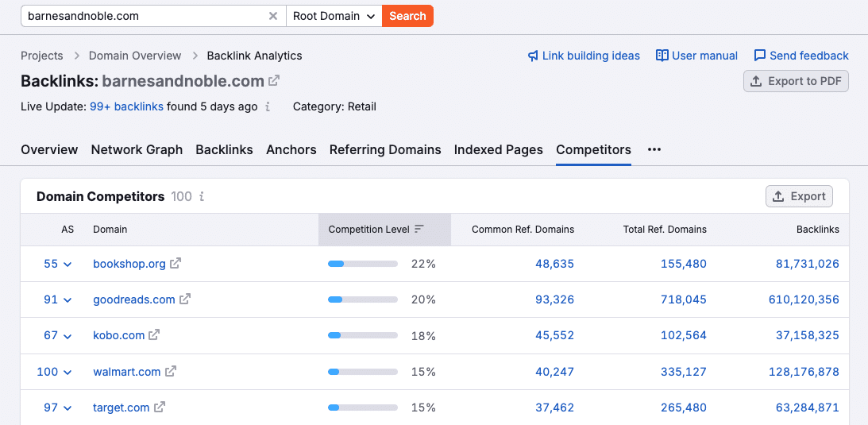The image size is (868, 425).
Task: Open goodreads.com external link icon
Action: click(x=185, y=299)
